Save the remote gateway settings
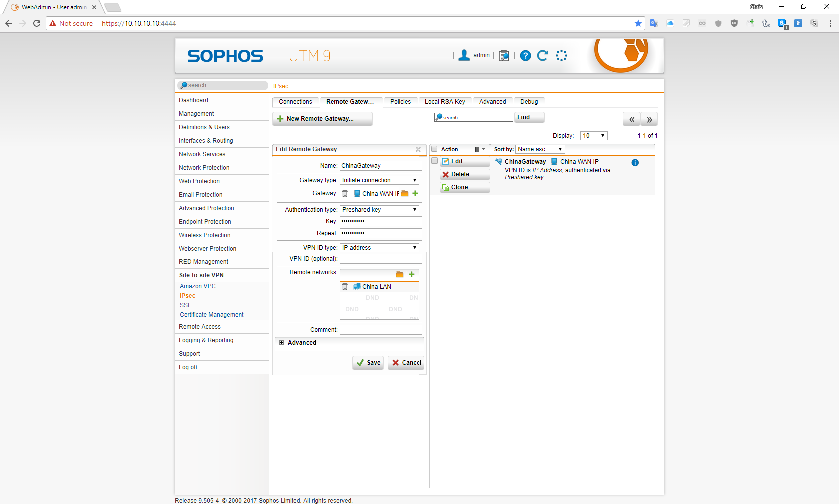The height and width of the screenshot is (504, 839). click(x=368, y=363)
